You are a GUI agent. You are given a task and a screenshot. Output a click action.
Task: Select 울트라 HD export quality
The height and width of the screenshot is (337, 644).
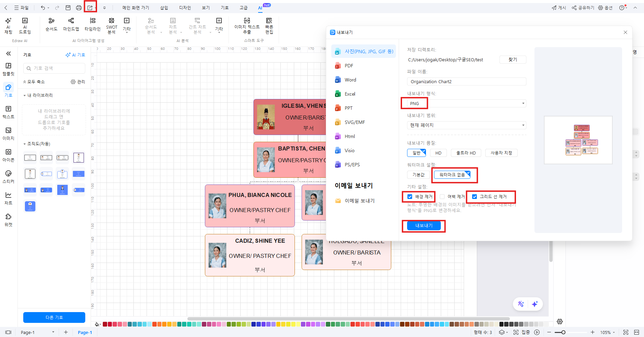466,153
